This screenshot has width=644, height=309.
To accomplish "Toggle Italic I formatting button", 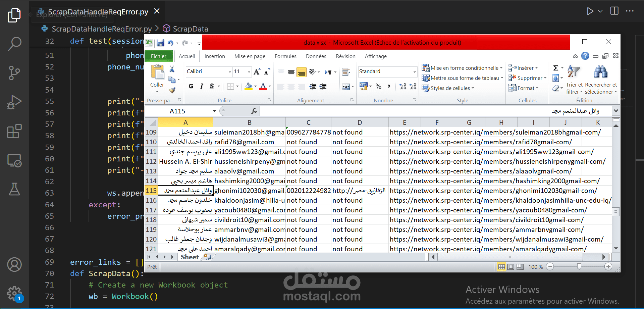I will click(201, 87).
